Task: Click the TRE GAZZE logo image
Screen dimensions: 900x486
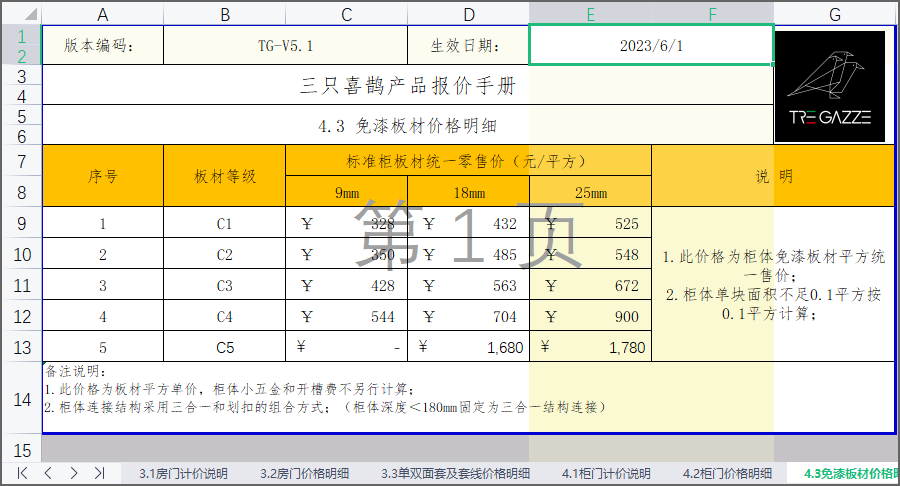Action: [830, 87]
